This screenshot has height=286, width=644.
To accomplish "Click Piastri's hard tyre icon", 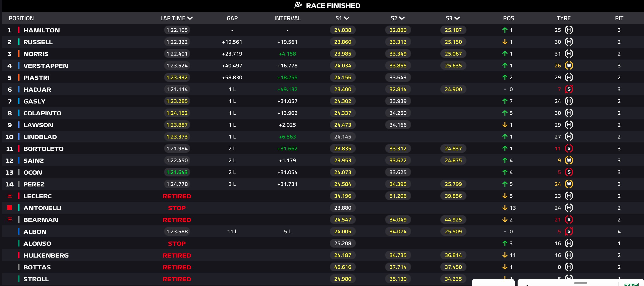I will tap(569, 77).
